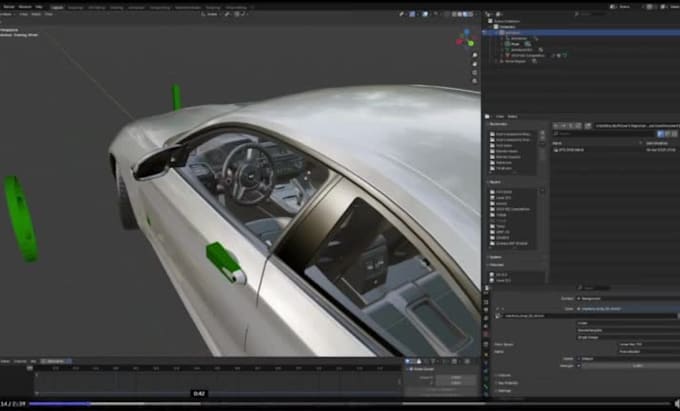Click the zoom magnifier icon in viewport

[475, 55]
